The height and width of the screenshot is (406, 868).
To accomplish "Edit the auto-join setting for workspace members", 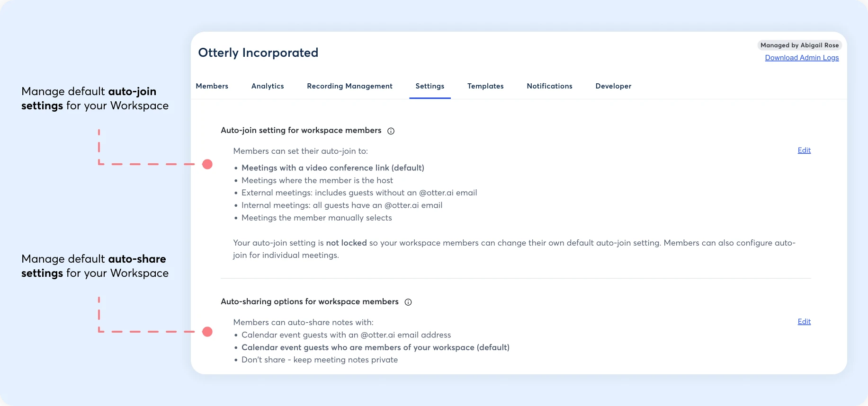I will (804, 150).
